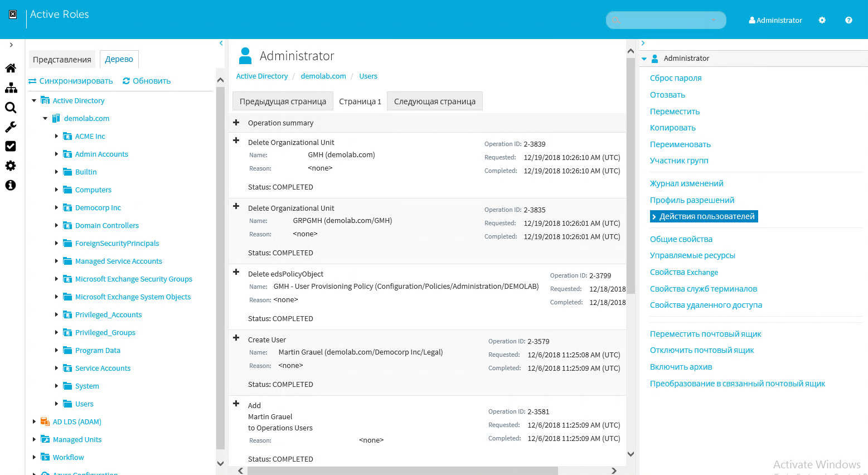Viewport: 868px width, 475px height.
Task: Open Профиль разрешений link
Action: coord(692,200)
